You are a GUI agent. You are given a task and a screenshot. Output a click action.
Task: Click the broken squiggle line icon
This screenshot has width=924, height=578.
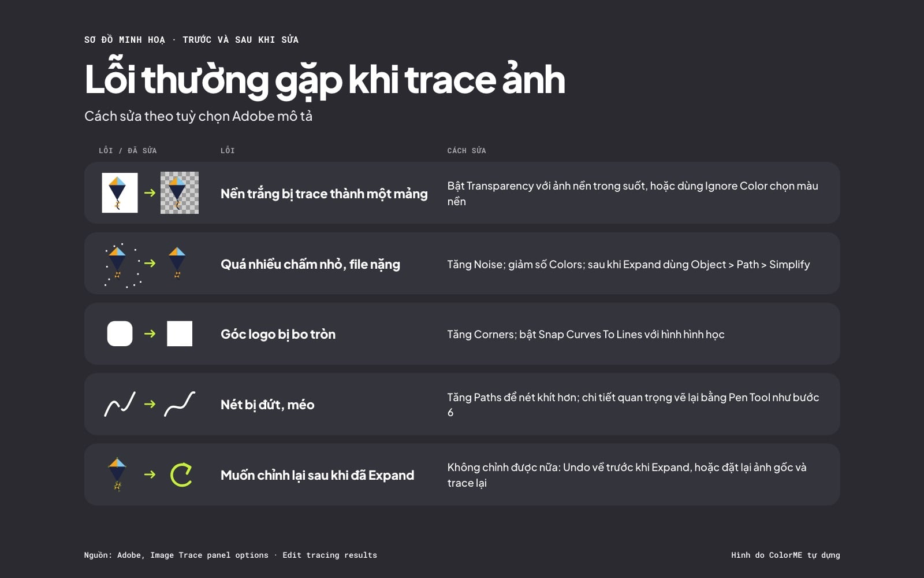[x=120, y=404]
